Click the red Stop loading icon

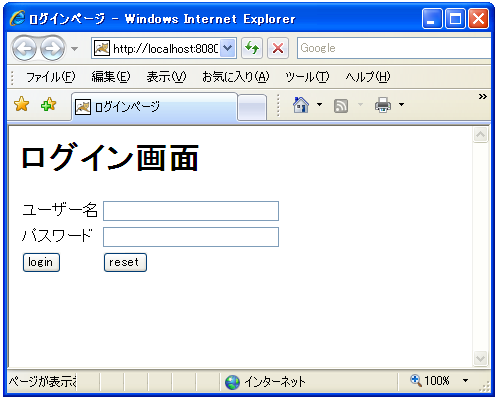point(278,48)
